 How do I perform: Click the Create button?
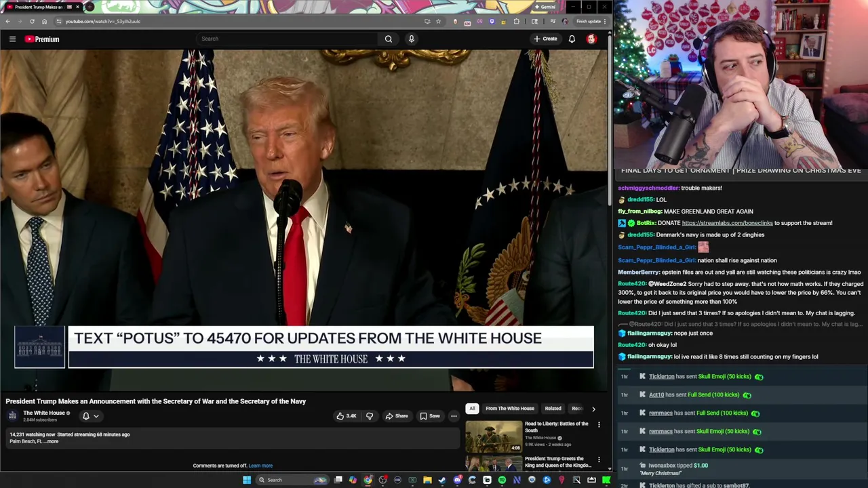tap(545, 39)
